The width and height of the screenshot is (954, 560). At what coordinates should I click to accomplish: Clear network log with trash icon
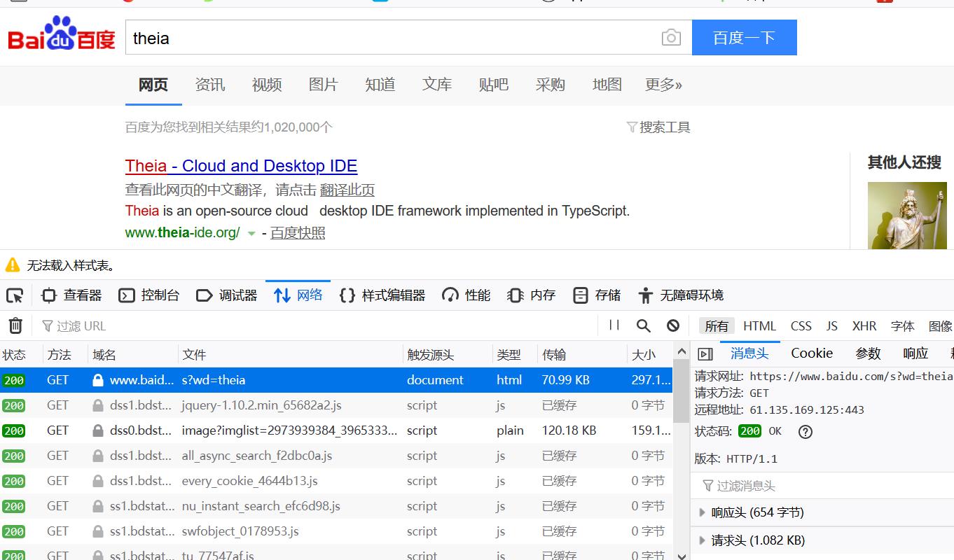point(15,325)
